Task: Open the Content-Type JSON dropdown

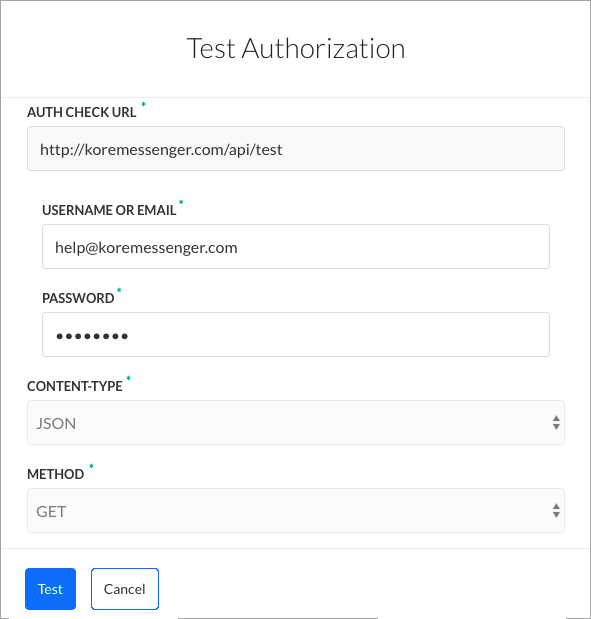Action: 296,422
